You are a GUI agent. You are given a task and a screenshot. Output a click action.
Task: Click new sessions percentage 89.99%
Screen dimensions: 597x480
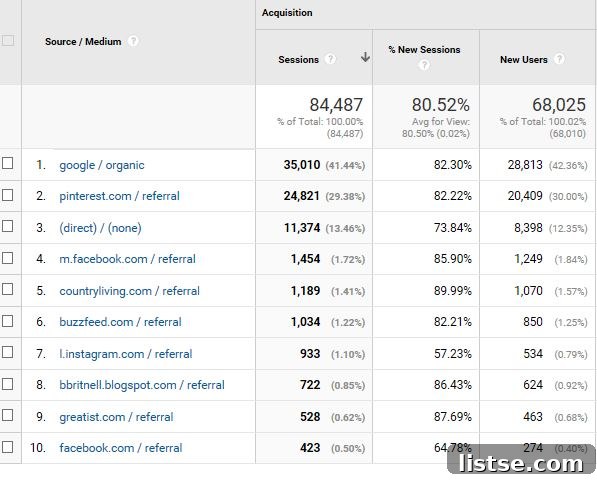click(x=453, y=291)
